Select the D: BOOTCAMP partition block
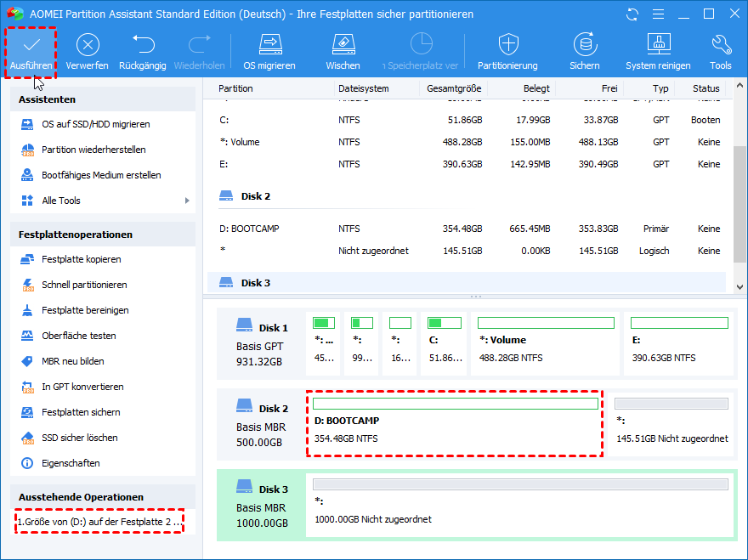The width and height of the screenshot is (748, 560). click(x=454, y=423)
